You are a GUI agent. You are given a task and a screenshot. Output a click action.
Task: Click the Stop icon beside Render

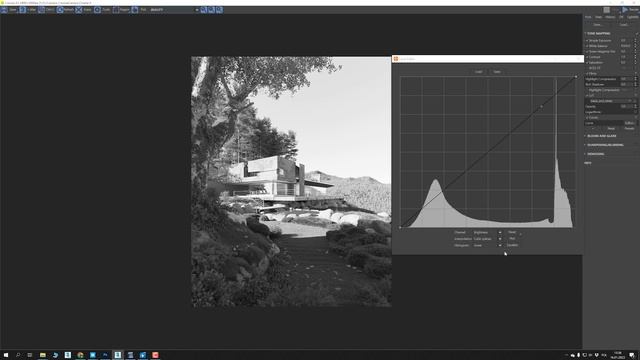click(607, 9)
